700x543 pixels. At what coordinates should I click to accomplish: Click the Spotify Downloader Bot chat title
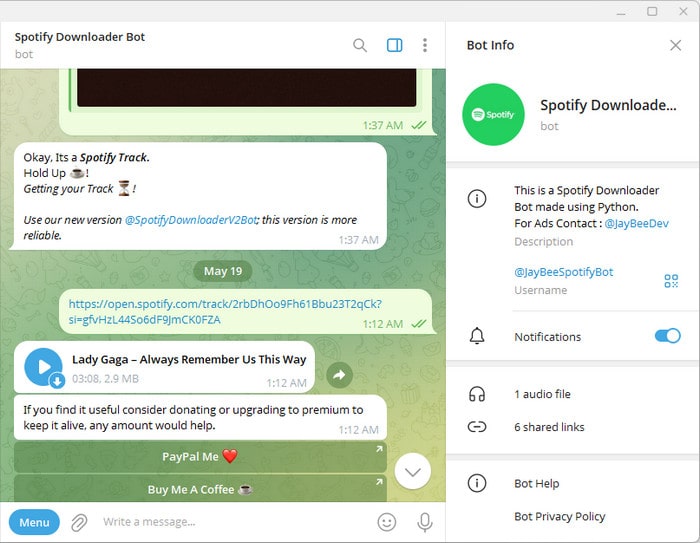[80, 37]
